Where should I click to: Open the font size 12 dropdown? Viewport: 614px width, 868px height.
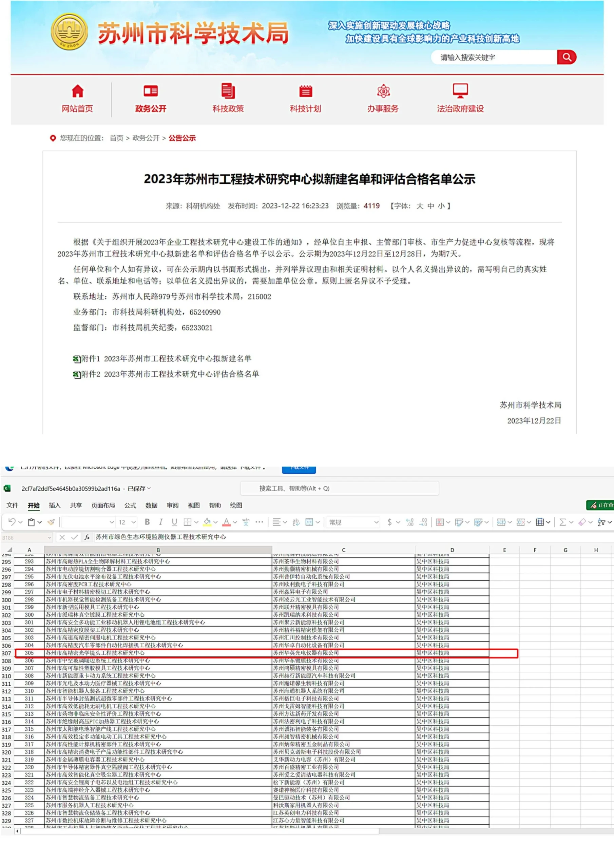(x=133, y=522)
